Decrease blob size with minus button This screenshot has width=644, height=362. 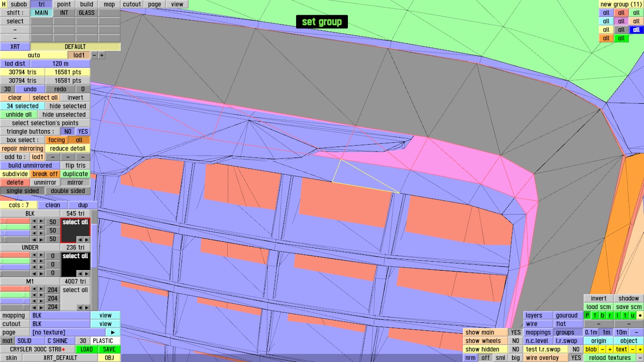click(602, 349)
